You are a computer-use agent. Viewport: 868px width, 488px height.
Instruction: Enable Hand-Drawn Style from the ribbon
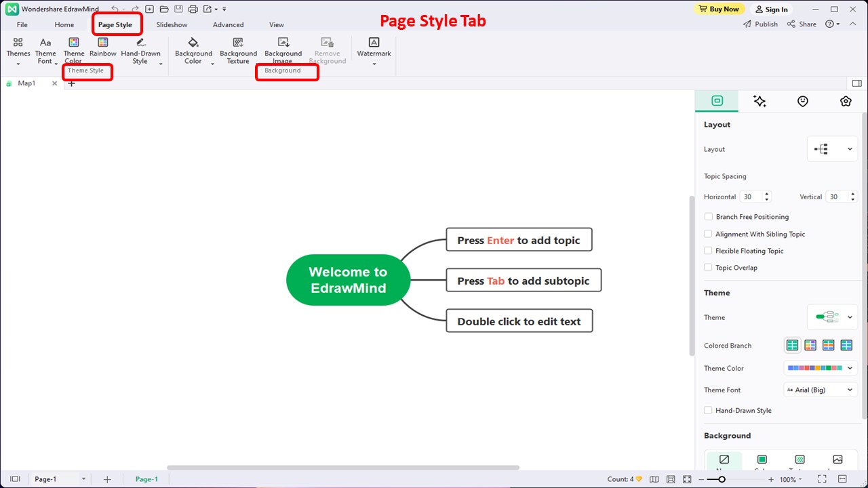tap(140, 49)
